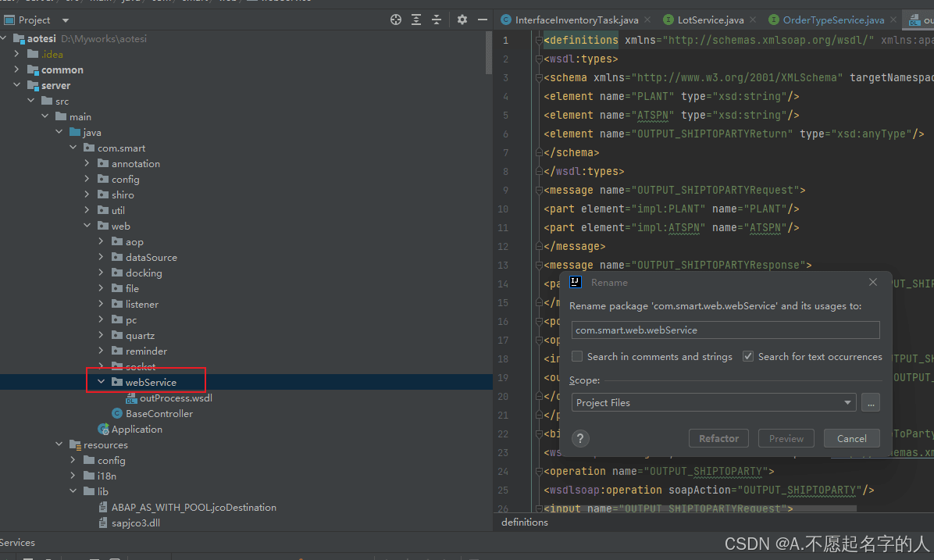Click Cancel in the Rename dialog

pos(851,438)
